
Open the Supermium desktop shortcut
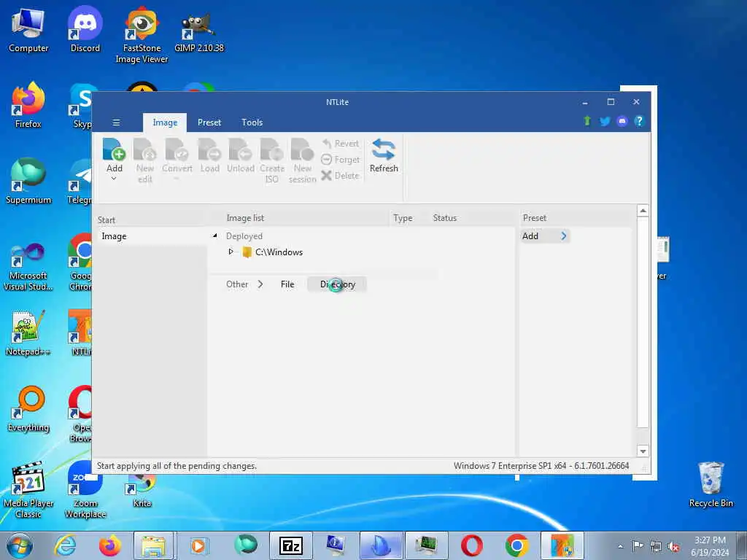tap(28, 182)
